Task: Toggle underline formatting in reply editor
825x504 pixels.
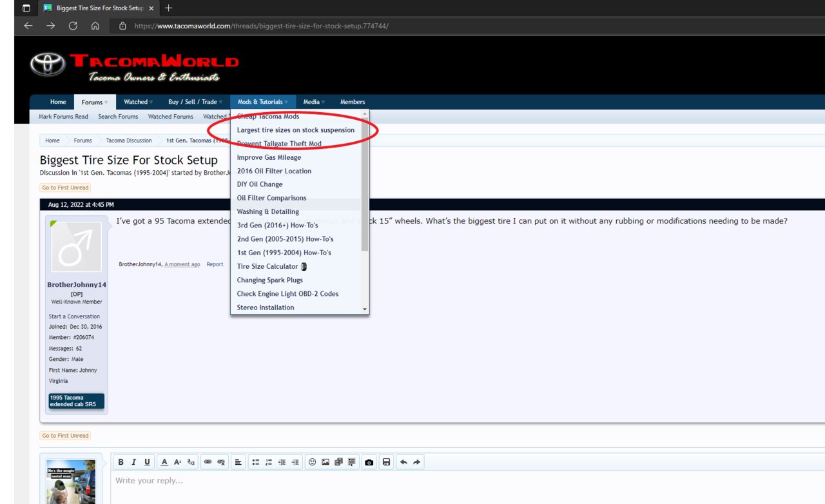Action: pyautogui.click(x=148, y=462)
